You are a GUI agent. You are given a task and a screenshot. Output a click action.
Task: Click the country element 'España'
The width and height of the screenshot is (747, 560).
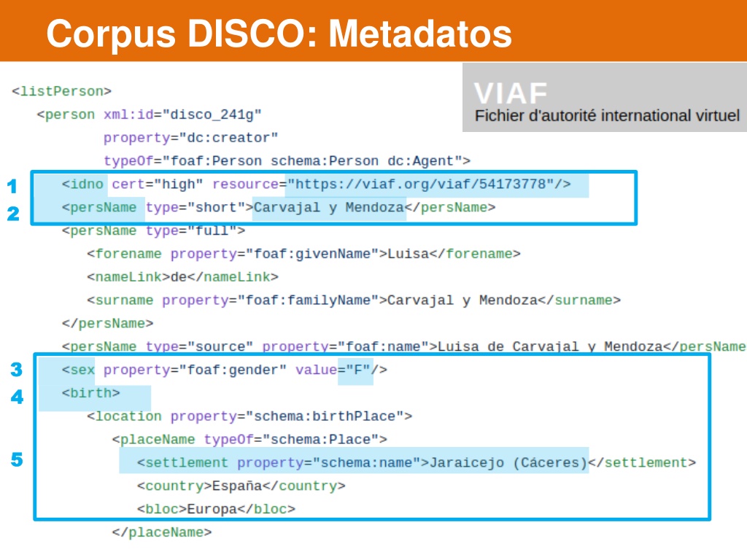pos(241,486)
